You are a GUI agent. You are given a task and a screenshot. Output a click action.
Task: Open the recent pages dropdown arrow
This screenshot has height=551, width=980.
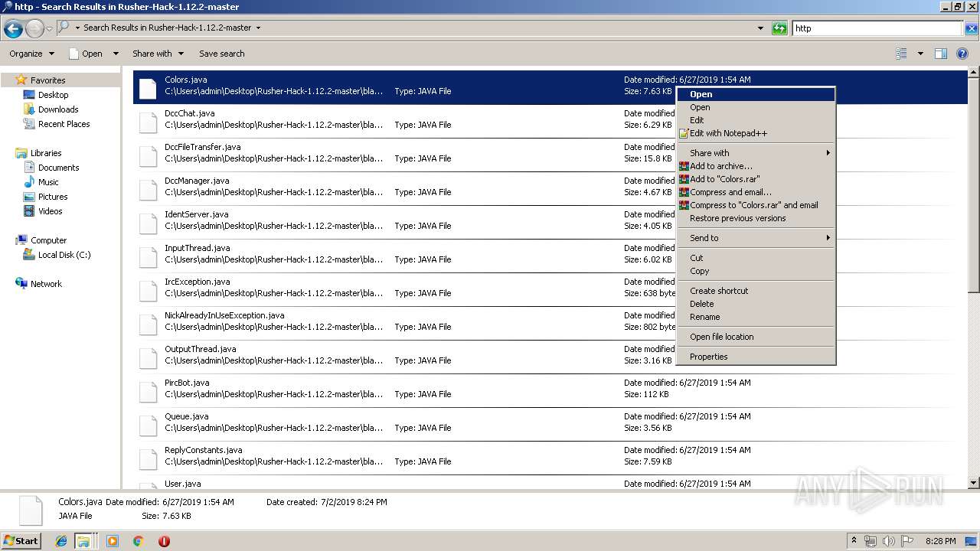point(49,29)
